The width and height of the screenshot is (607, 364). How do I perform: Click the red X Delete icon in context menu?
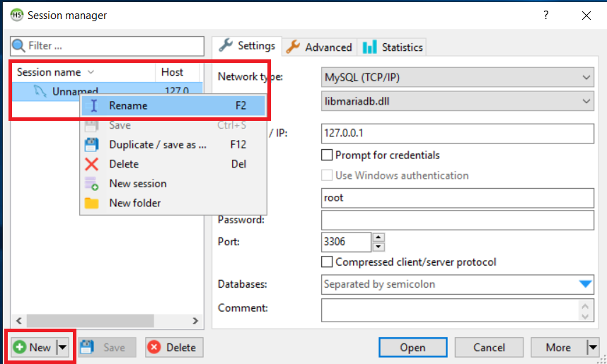coord(92,164)
